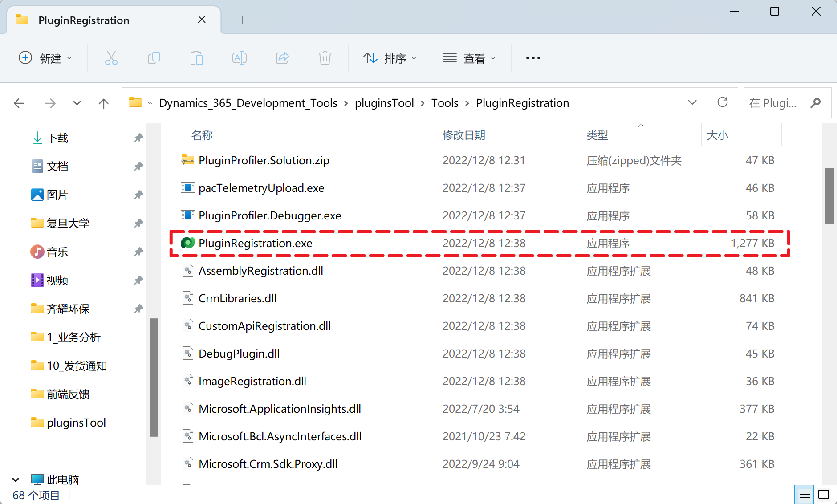The height and width of the screenshot is (504, 837).
Task: Click the Cut icon in the toolbar
Action: pos(111,58)
